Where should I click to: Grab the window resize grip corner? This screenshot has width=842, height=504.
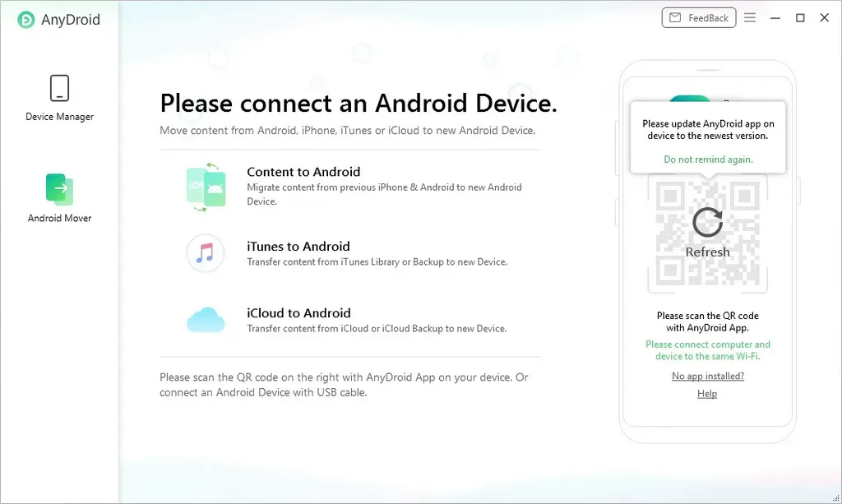pos(835,498)
